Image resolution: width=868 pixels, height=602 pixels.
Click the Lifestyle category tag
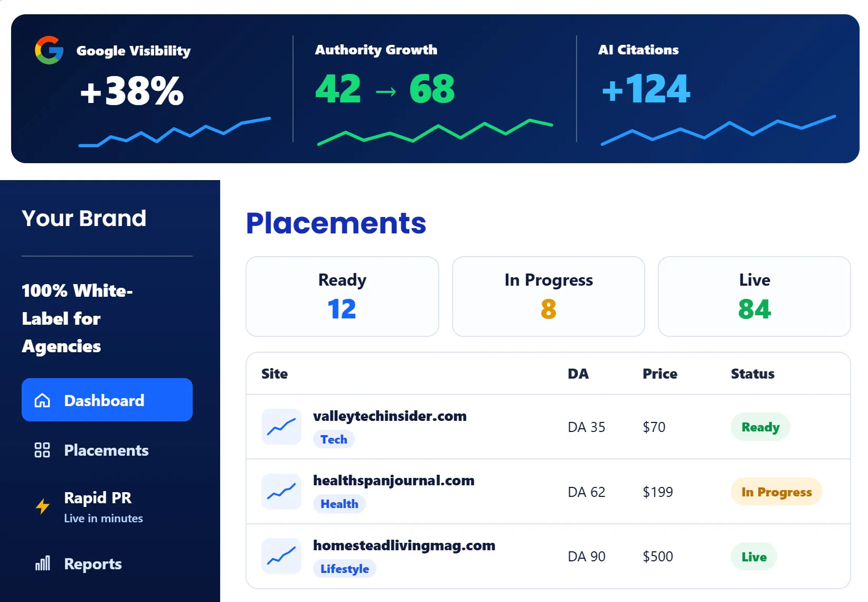(x=345, y=569)
